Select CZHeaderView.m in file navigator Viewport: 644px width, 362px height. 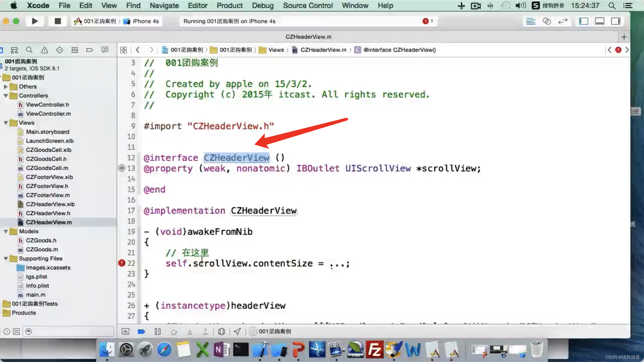(49, 222)
